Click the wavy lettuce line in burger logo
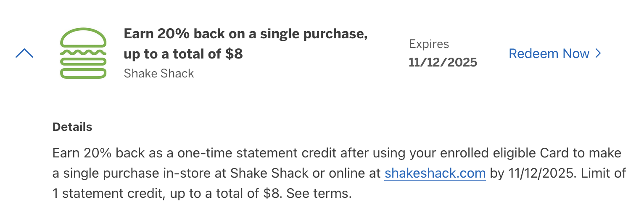Viewport: 644px width, 213px height. click(x=83, y=53)
